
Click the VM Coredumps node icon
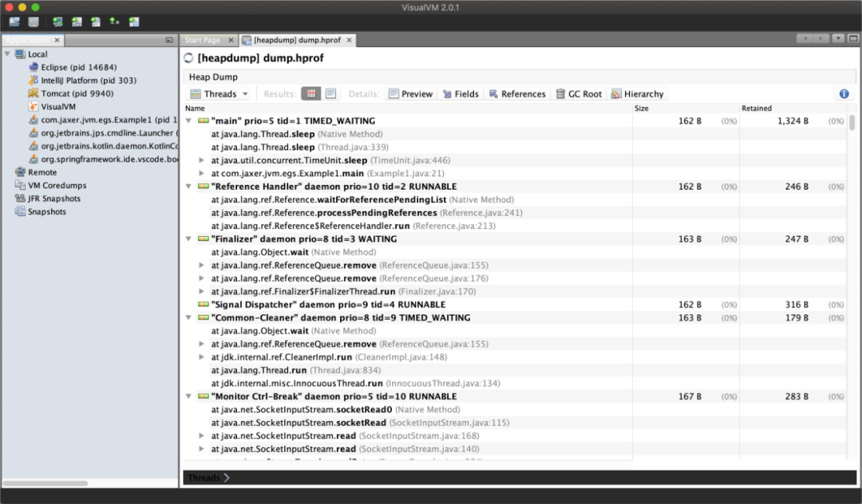(x=20, y=185)
